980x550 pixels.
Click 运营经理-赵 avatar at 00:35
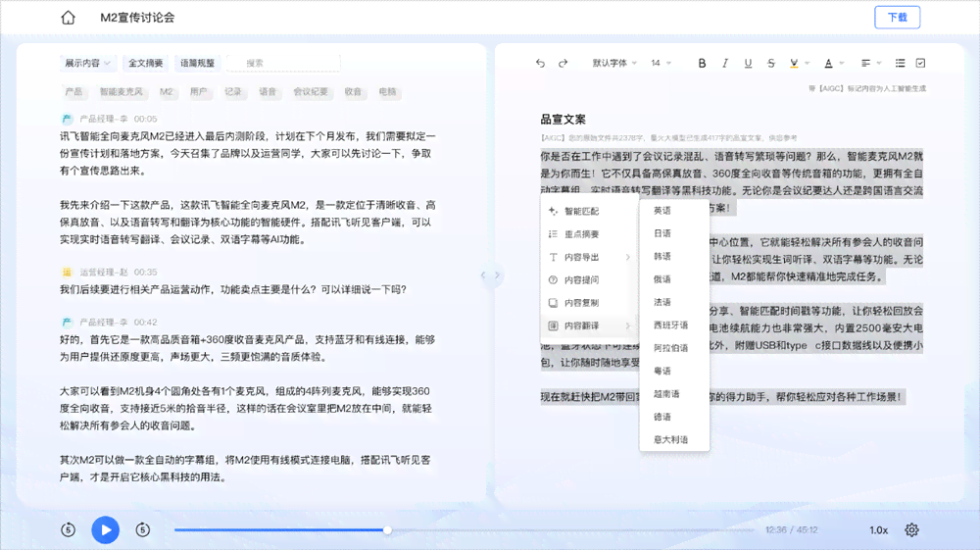tap(67, 272)
